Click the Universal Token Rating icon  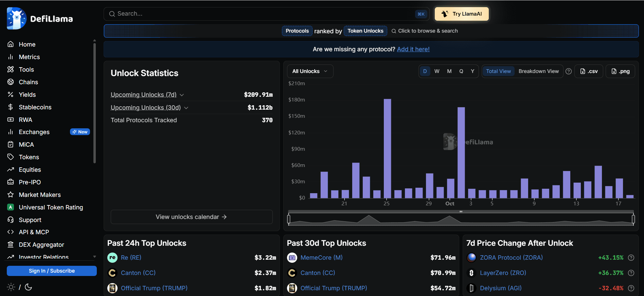[11, 207]
